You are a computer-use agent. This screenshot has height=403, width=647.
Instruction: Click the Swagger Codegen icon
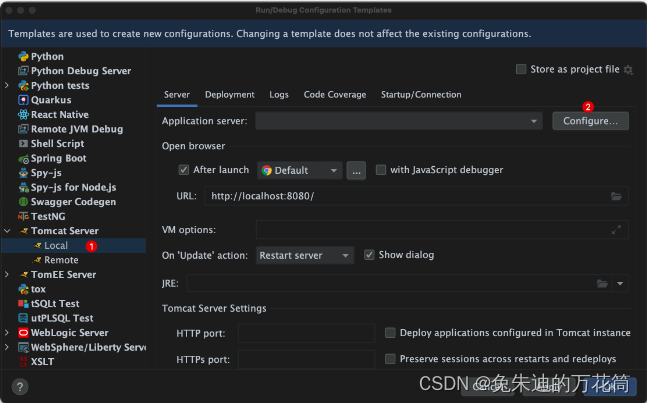pos(24,202)
